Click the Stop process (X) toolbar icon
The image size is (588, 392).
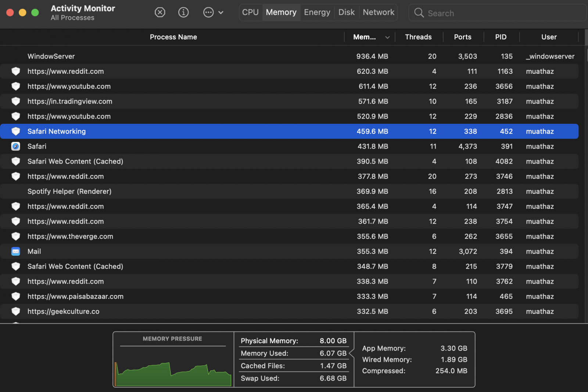click(x=160, y=12)
